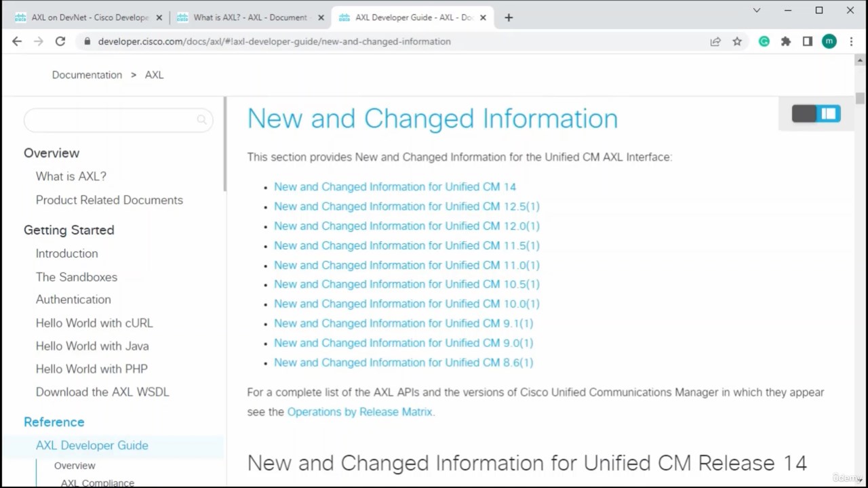The image size is (868, 488).
Task: Open the browser side panel icon
Action: coord(808,41)
